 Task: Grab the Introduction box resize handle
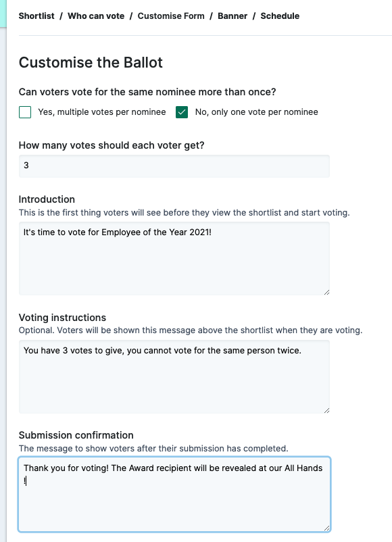[x=326, y=293]
